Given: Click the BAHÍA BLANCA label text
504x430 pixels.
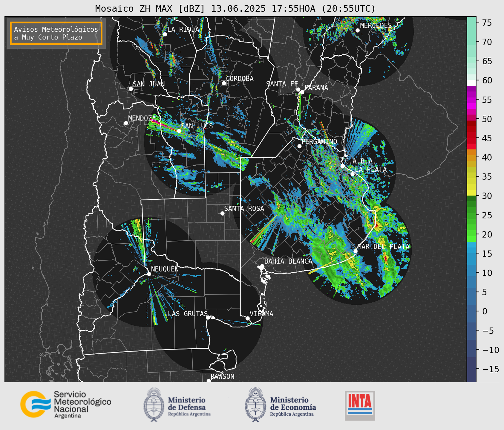Looking at the screenshot, I should pos(288,261).
